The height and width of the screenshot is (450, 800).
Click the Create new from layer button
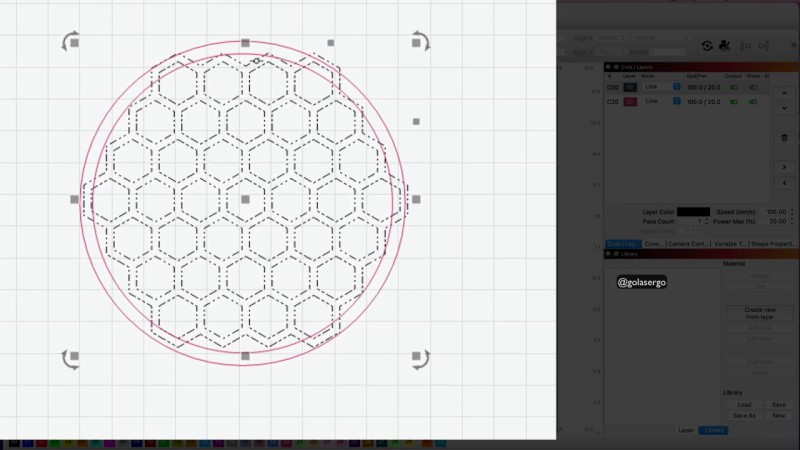pyautogui.click(x=759, y=313)
